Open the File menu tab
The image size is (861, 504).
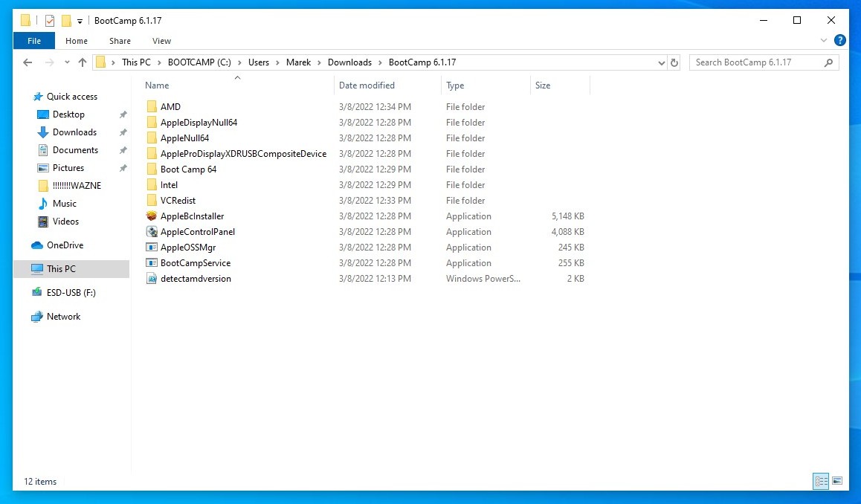[x=34, y=41]
